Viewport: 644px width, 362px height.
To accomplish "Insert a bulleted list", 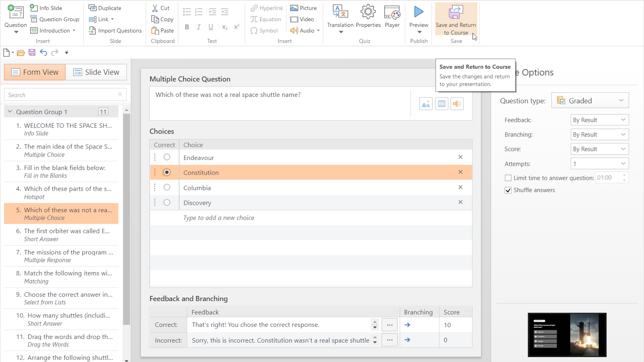I will coord(187,12).
